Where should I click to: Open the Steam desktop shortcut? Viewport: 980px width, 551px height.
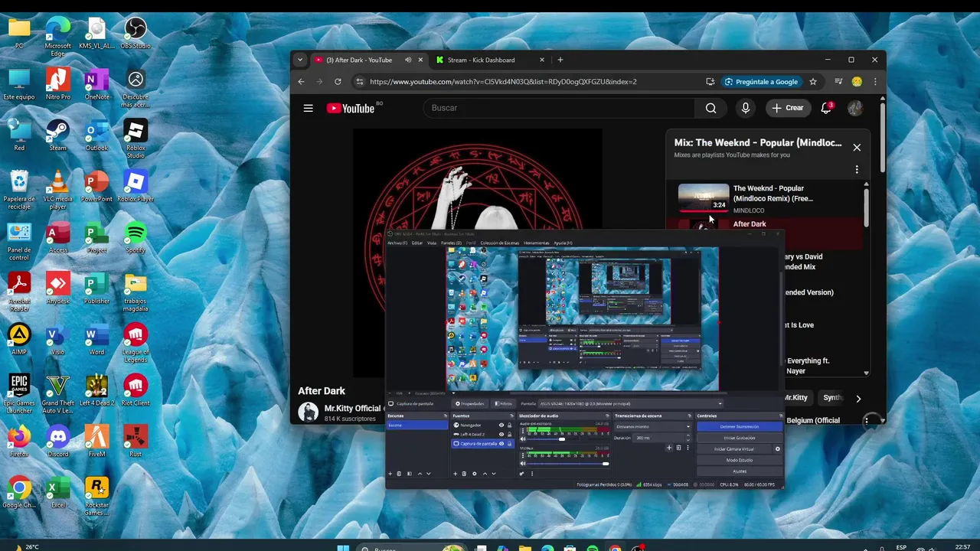pyautogui.click(x=58, y=135)
